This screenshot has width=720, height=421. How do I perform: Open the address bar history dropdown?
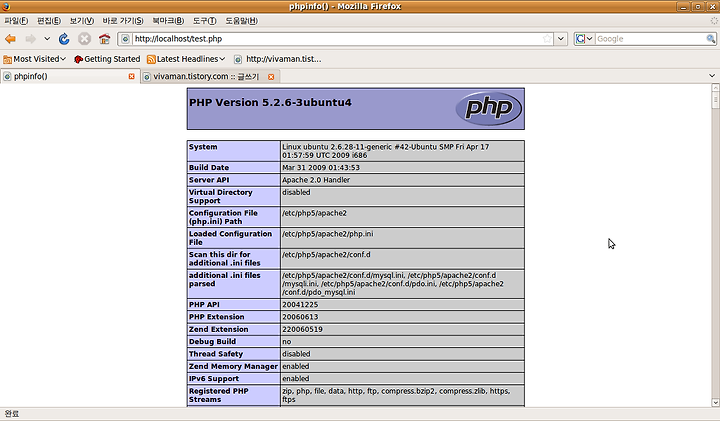pos(561,39)
